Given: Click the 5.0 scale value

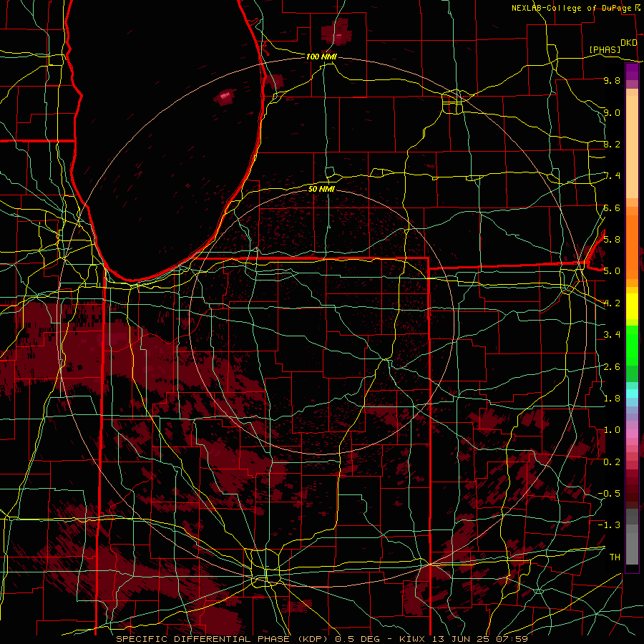Looking at the screenshot, I should click(x=612, y=271).
